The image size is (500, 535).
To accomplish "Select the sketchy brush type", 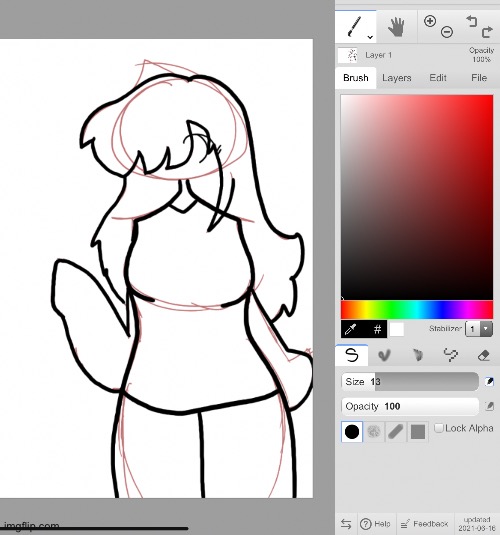I will pyautogui.click(x=417, y=355).
